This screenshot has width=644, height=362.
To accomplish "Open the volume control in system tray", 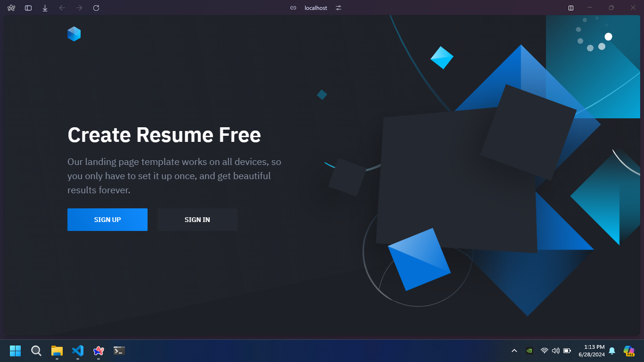I will point(556,351).
